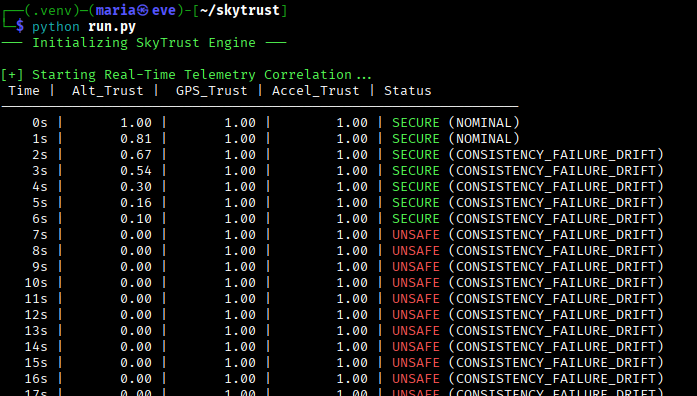Viewport: 697px width, 396px height.
Task: Click the Alt_Trust '0.00' in the 7s row
Action: point(136,235)
